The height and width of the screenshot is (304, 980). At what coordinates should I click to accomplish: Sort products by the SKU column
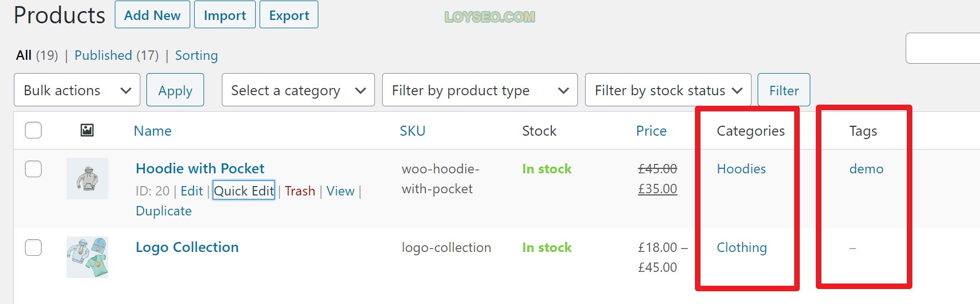coord(413,131)
